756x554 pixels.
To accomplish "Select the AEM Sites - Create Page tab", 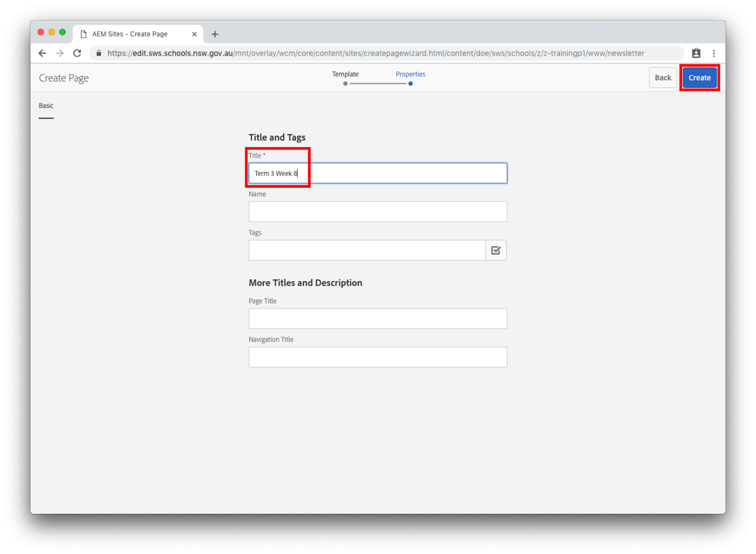I will 138,34.
